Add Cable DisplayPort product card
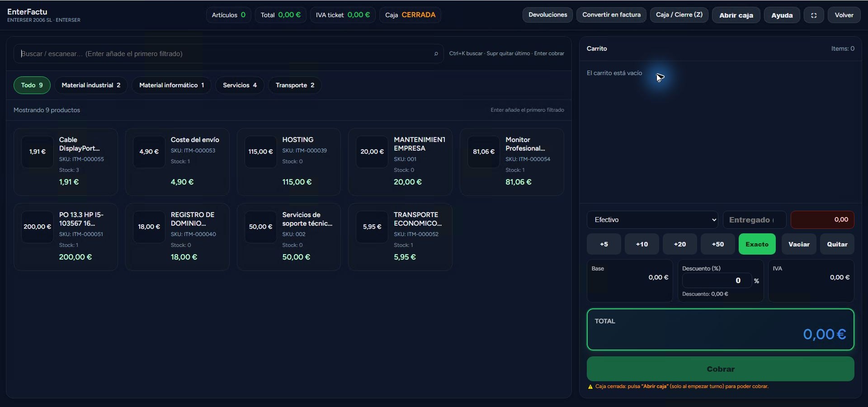The image size is (868, 407). 66,162
